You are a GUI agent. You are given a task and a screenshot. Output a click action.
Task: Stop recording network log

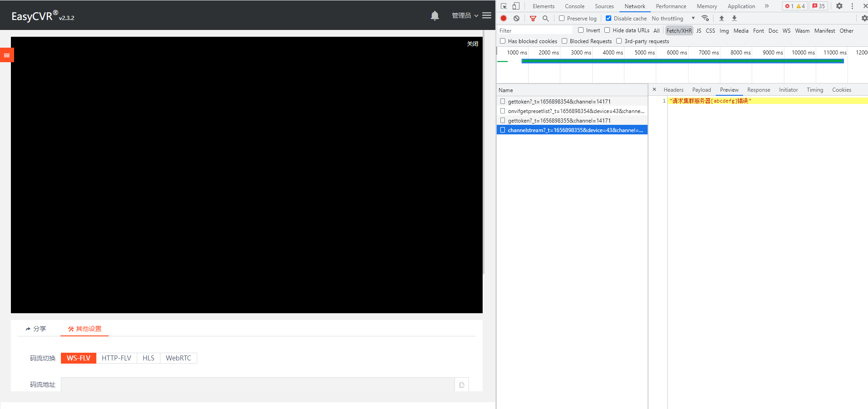tap(504, 18)
